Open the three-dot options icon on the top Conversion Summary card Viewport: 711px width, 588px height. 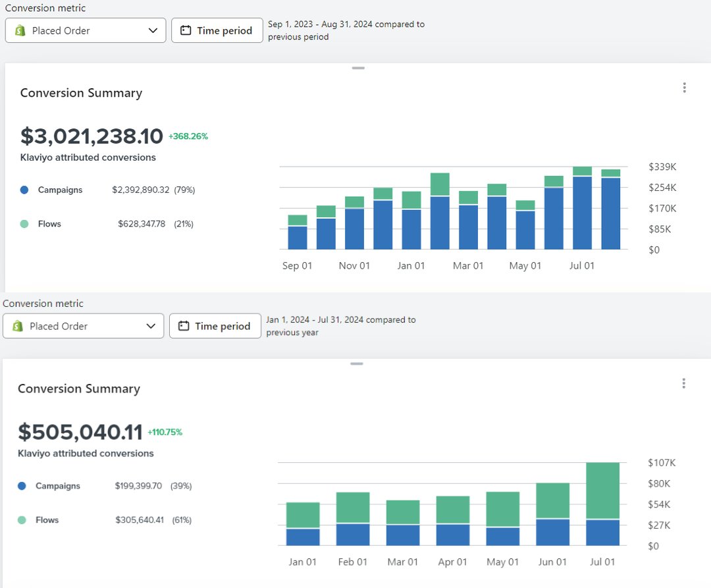coord(684,88)
